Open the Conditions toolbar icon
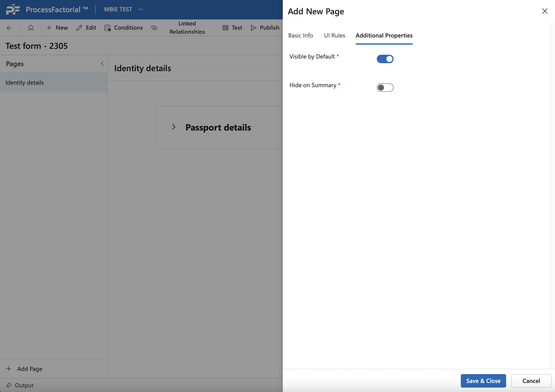555x392 pixels. pos(108,28)
